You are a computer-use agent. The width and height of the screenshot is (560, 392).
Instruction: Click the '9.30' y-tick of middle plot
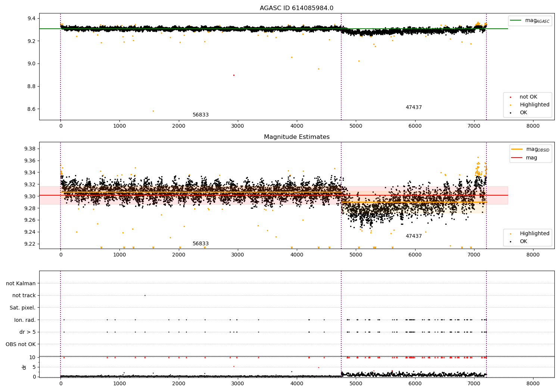click(x=30, y=196)
